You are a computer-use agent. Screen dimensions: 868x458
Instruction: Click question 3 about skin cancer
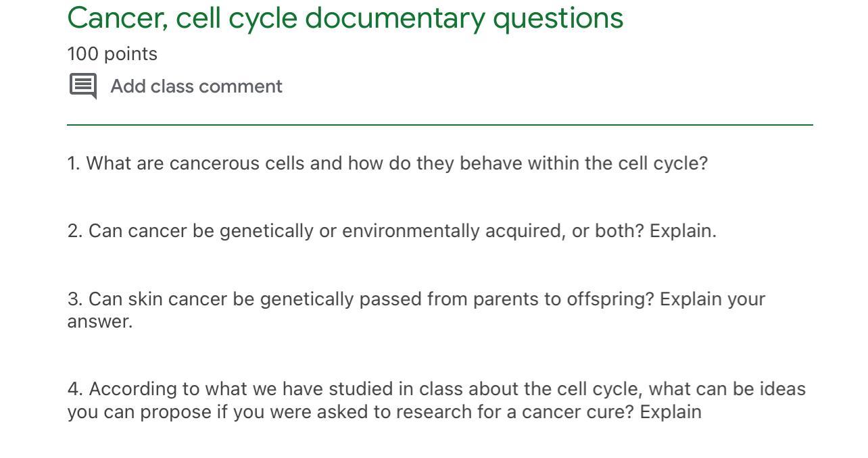point(416,299)
